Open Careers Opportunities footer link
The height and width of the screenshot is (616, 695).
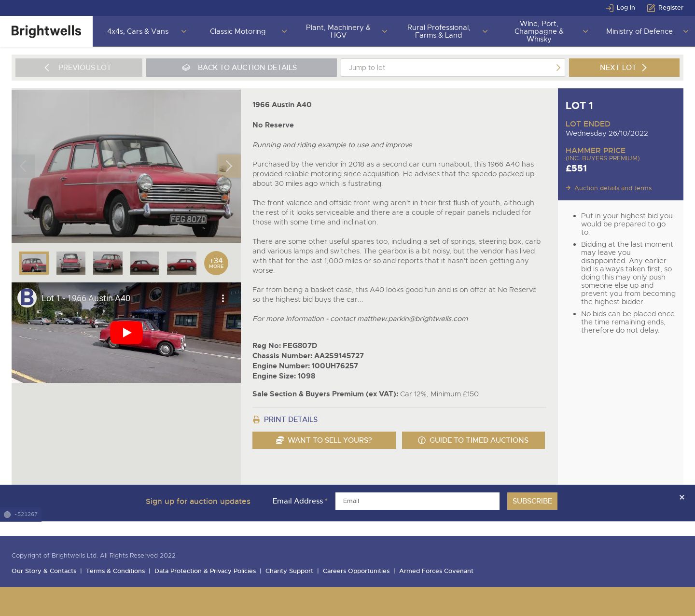tap(356, 571)
